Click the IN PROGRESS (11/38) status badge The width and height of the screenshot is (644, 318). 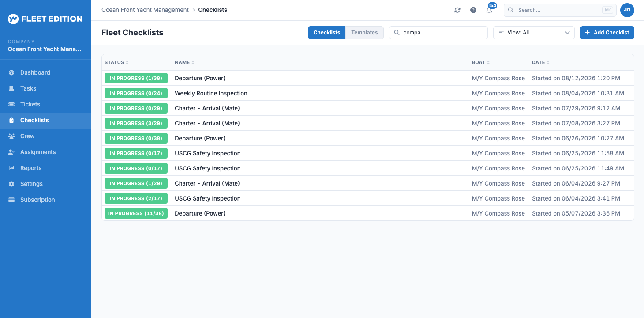point(136,213)
